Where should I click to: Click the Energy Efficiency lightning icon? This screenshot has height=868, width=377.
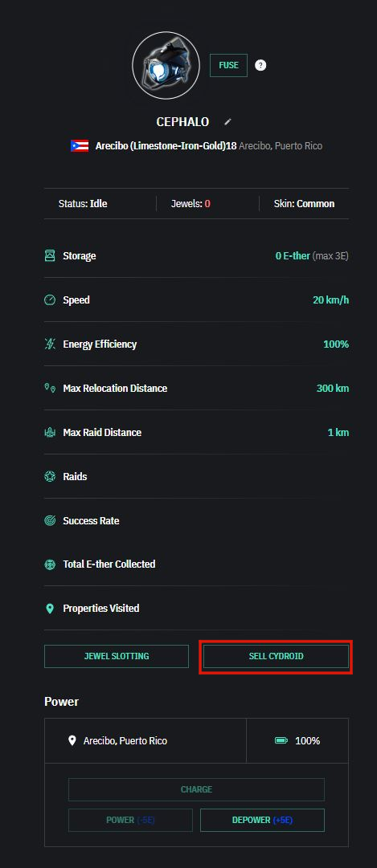pos(50,344)
